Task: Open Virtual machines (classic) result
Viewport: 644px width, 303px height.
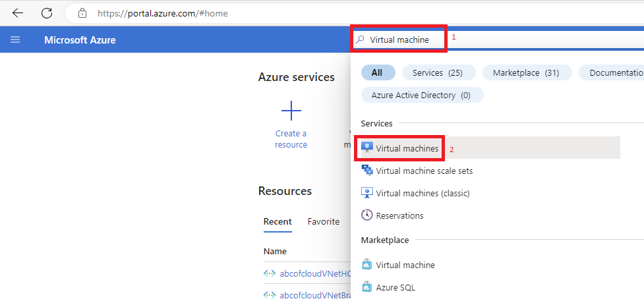Action: point(423,193)
